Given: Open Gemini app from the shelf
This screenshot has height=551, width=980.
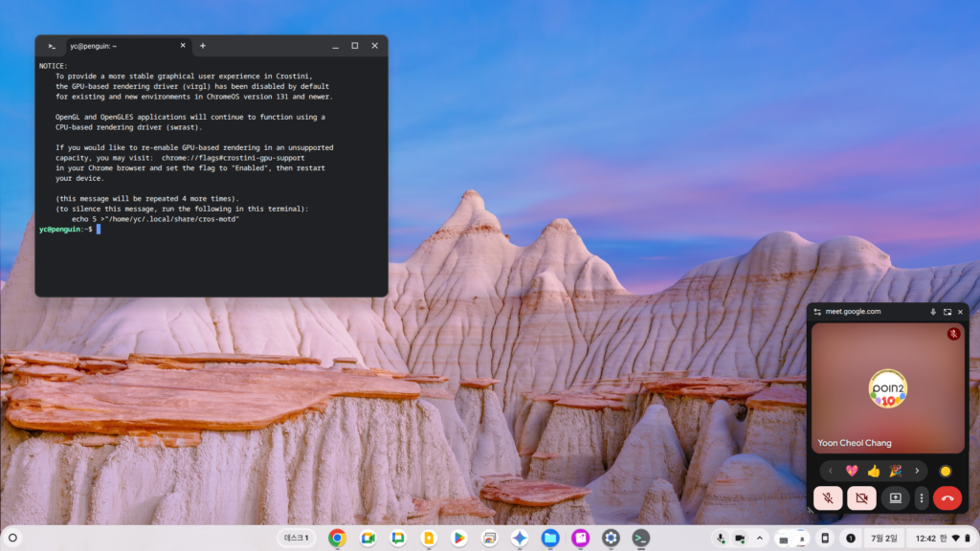Looking at the screenshot, I should coord(520,538).
